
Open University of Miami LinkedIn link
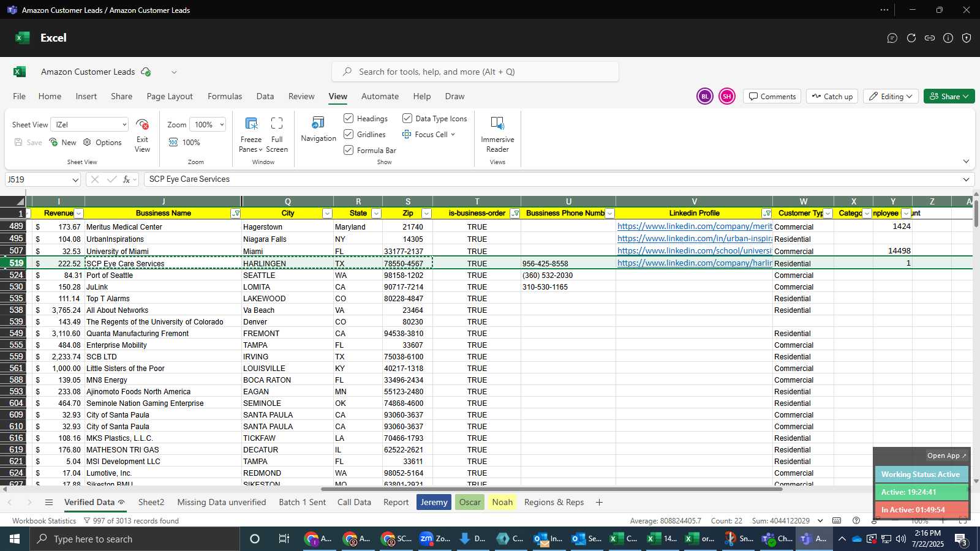point(695,250)
